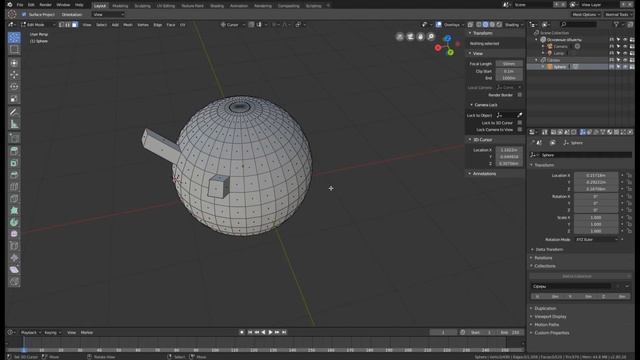640x360 pixels.
Task: Enable the Render Border checkbox
Action: tap(520, 95)
